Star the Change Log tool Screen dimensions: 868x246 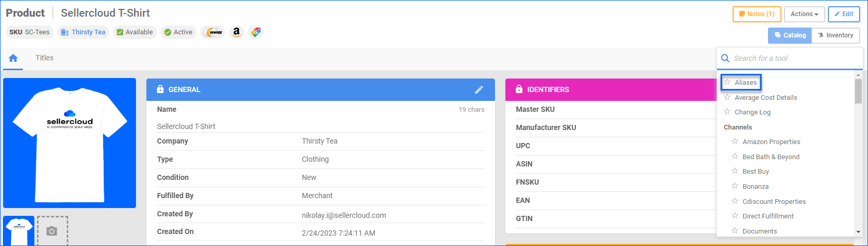tap(727, 112)
